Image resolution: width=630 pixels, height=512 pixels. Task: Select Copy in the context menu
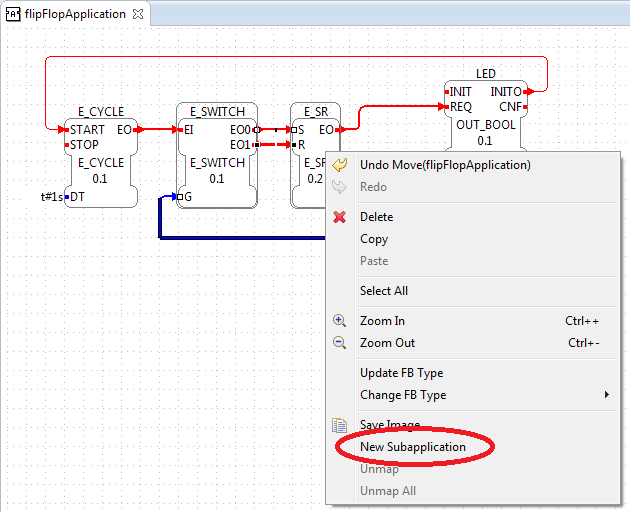pos(374,239)
